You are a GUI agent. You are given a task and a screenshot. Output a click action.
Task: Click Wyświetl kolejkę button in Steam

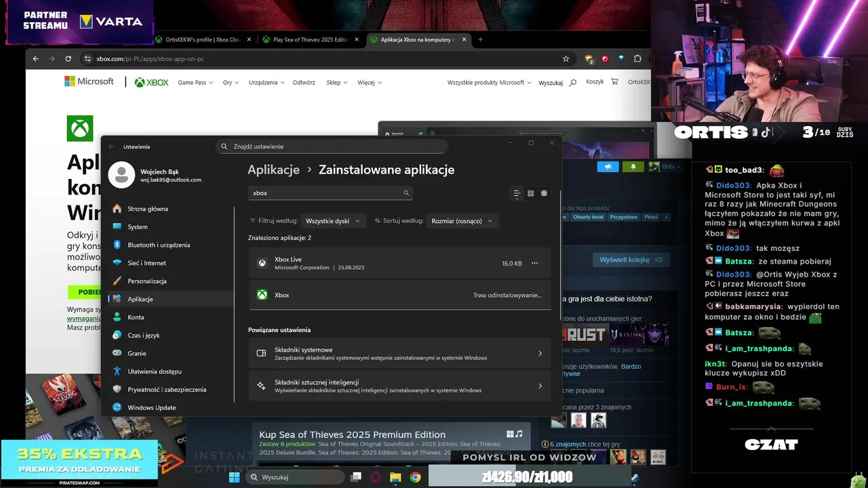tap(631, 260)
